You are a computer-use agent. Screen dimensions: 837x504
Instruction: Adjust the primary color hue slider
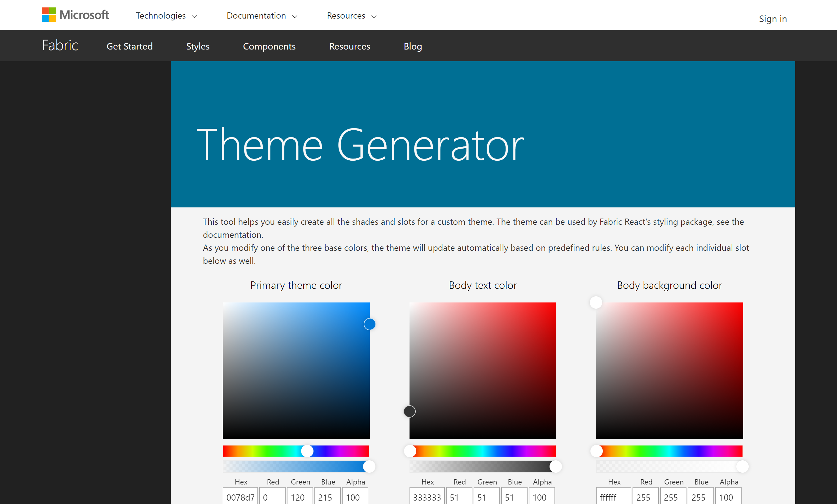point(308,451)
